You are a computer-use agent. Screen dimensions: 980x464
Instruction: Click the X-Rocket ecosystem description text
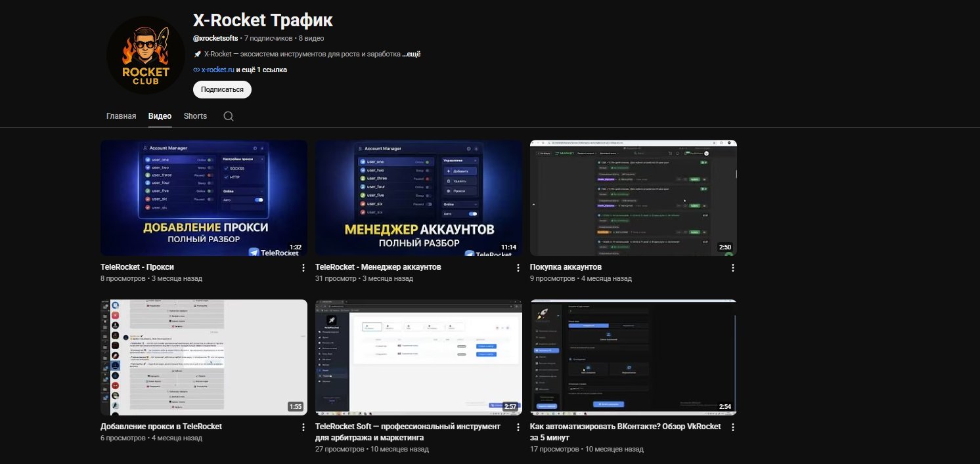(x=297, y=54)
